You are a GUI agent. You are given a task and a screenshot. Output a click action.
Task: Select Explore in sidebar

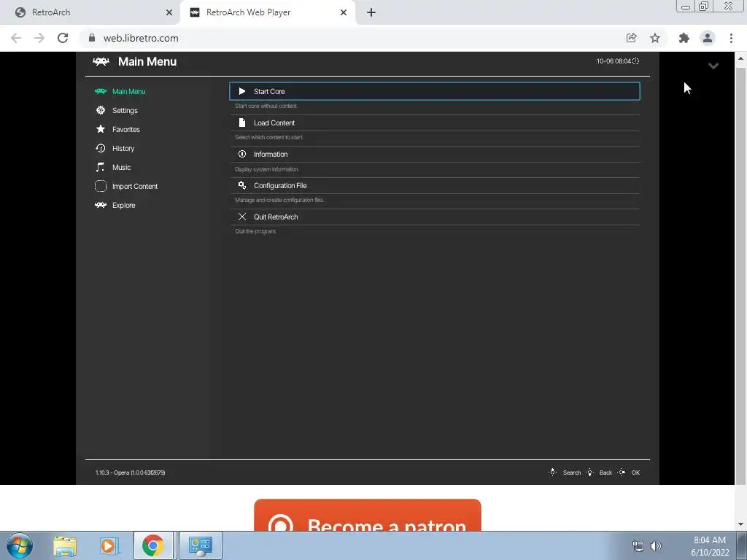[x=123, y=205]
